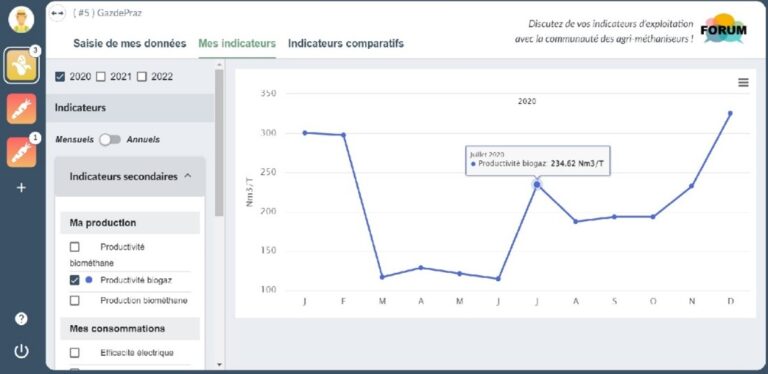Viewport: 768px width, 374px height.
Task: Open the FORUM link
Action: coord(723,29)
